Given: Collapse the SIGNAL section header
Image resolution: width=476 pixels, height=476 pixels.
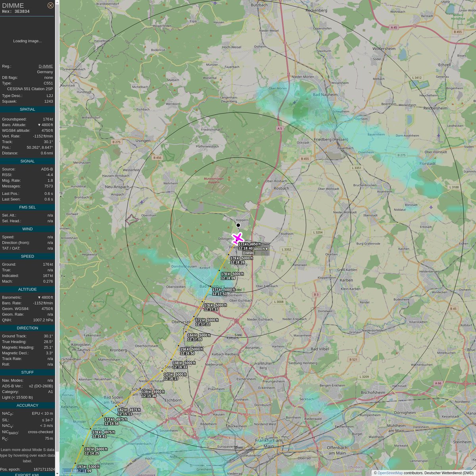Looking at the screenshot, I should (27, 161).
